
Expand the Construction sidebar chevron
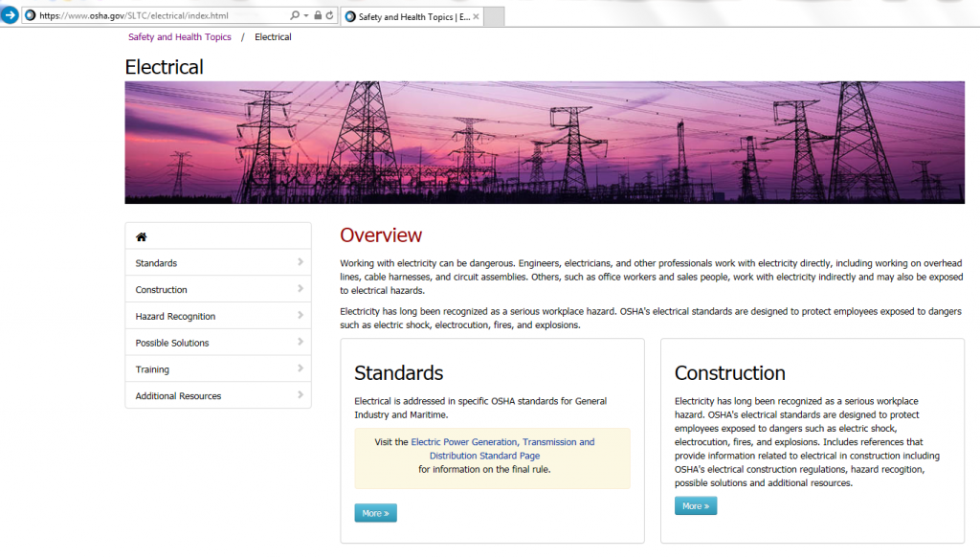click(300, 289)
